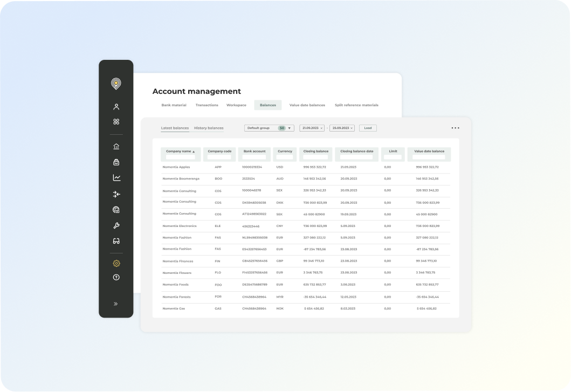Click the Value date balance filter input

point(429,157)
